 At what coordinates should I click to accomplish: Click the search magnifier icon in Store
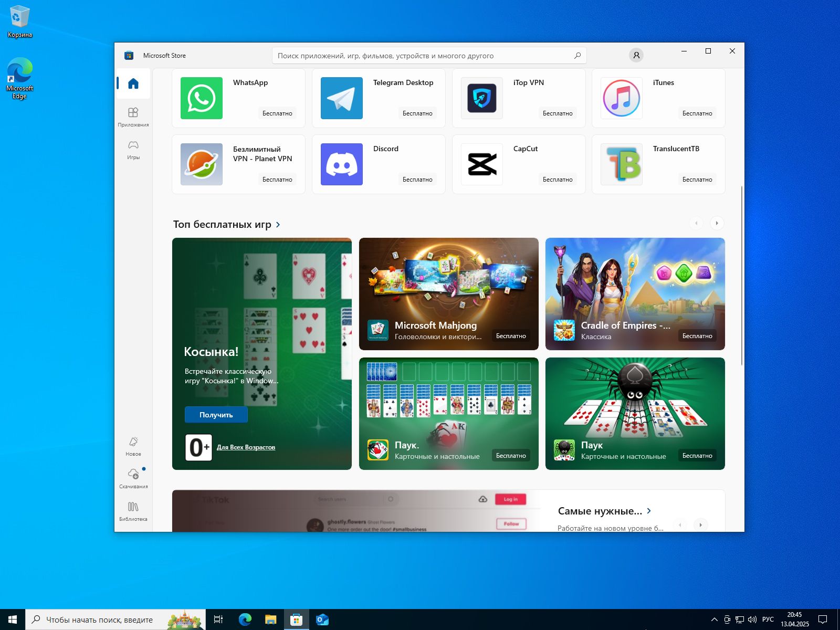click(x=577, y=56)
